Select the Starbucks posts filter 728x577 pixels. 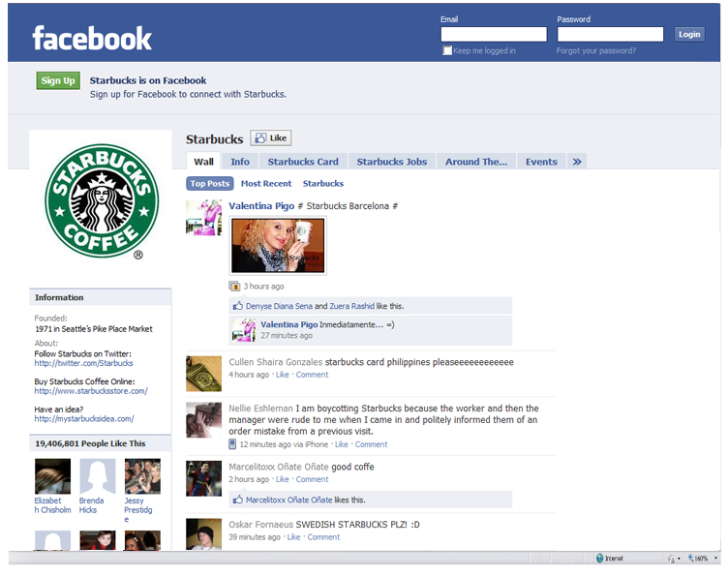(323, 183)
